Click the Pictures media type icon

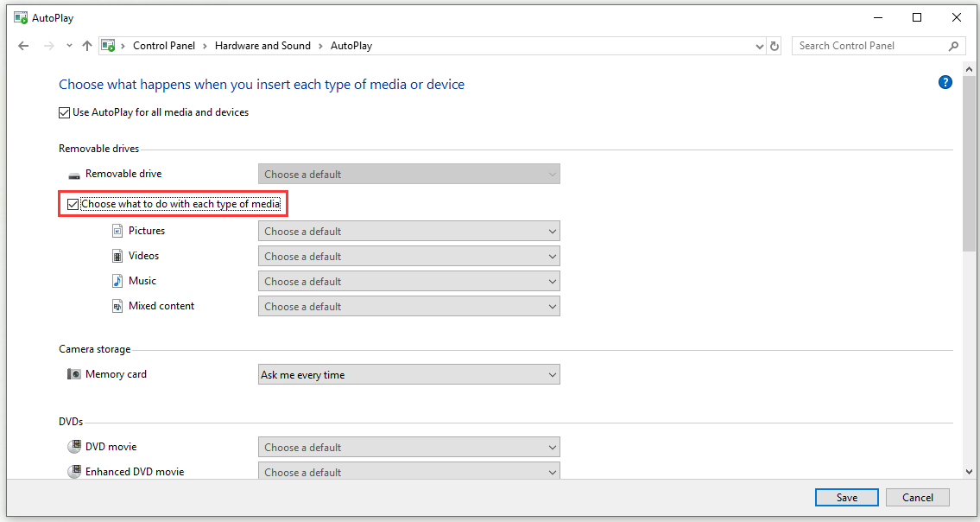click(117, 230)
